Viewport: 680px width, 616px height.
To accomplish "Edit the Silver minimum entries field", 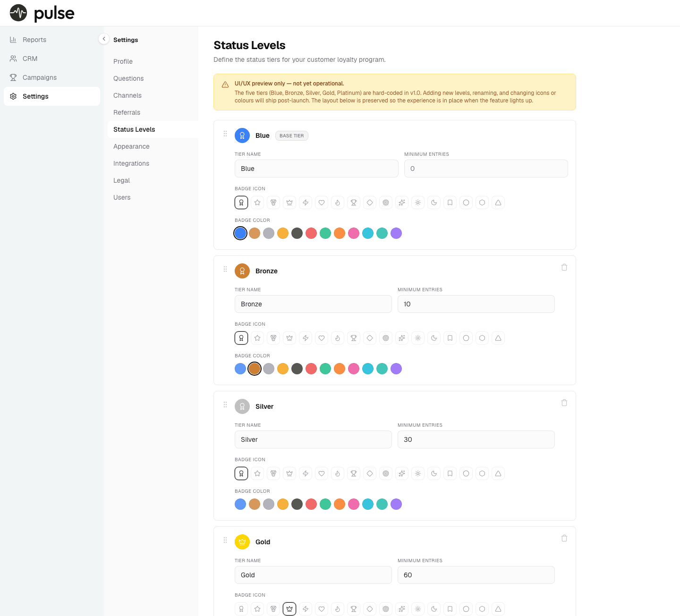I will [x=476, y=439].
